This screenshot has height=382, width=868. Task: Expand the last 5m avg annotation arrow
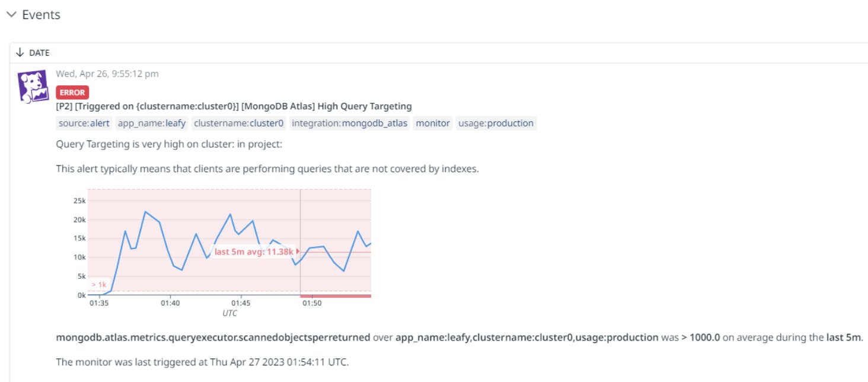(296, 252)
